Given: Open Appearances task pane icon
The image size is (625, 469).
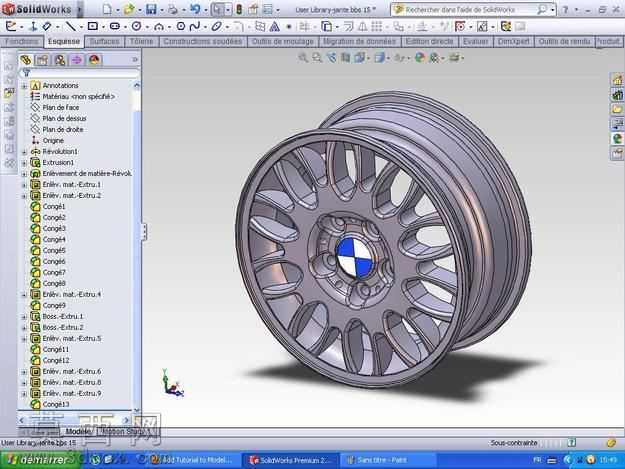Looking at the screenshot, I should click(617, 139).
